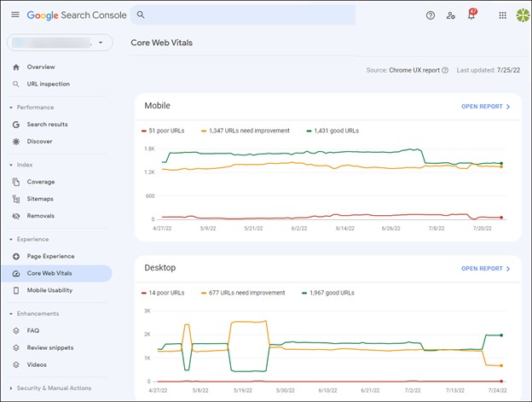Click into the top search field
This screenshot has height=402, width=532.
(243, 15)
